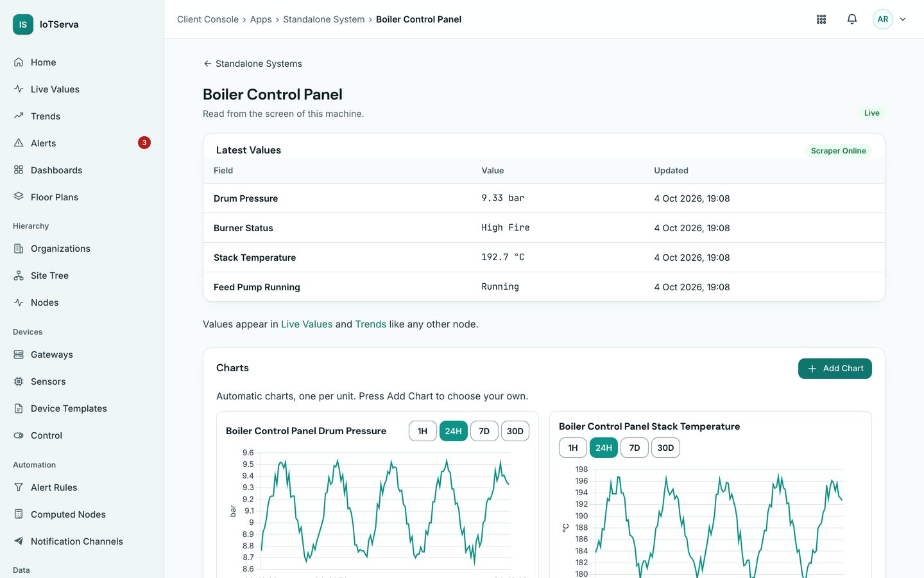The width and height of the screenshot is (924, 578).
Task: Click the Dashboards grid icon
Action: 19,170
